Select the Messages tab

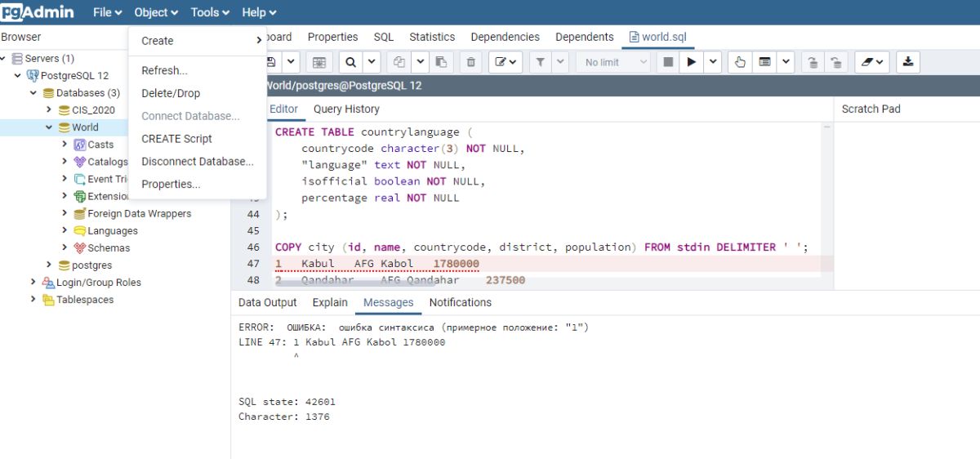[389, 302]
